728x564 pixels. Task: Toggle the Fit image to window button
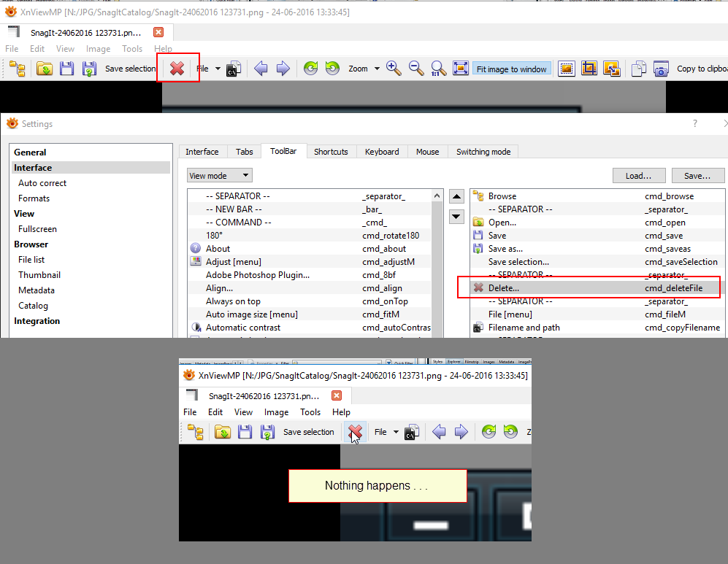click(511, 69)
